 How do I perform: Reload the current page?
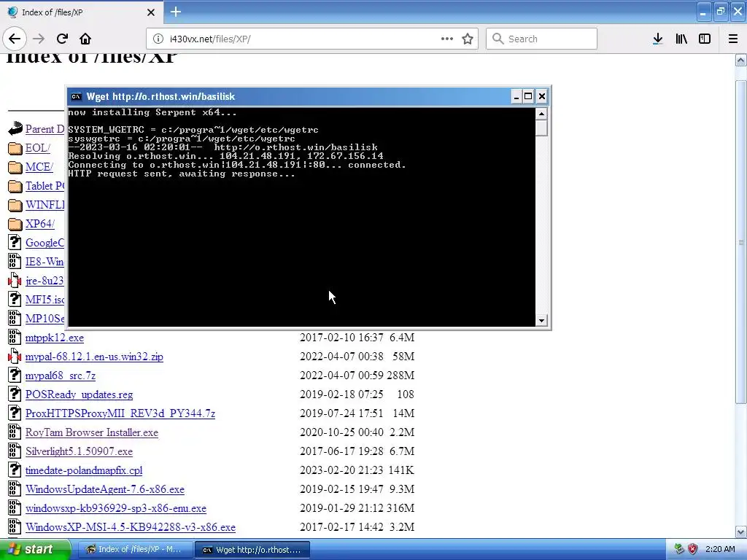click(62, 39)
